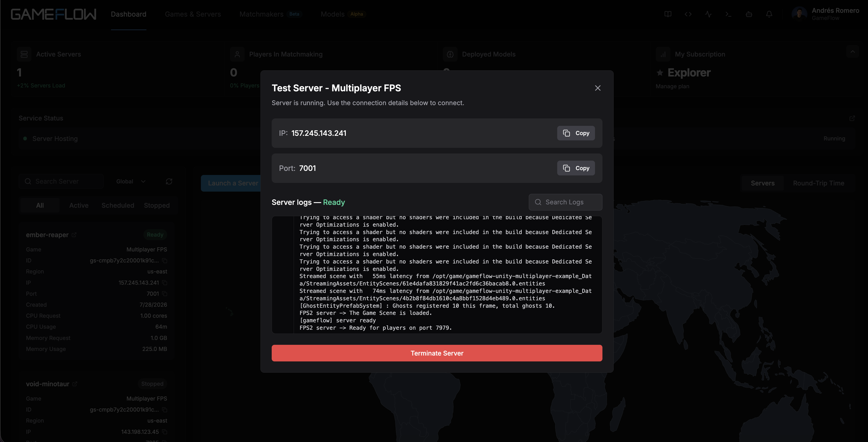This screenshot has width=868, height=442.
Task: Click the GameFlow logo
Action: click(54, 14)
